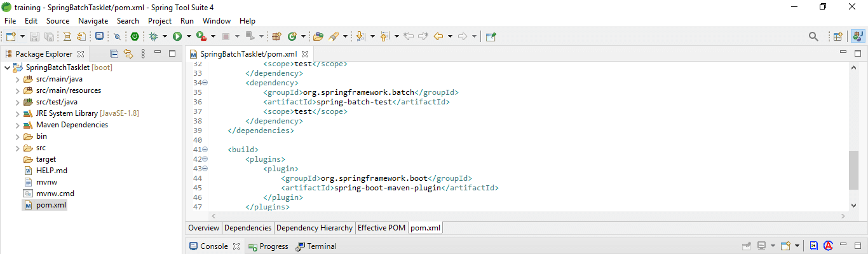Fold the dependency block at line 34
This screenshot has height=254, width=868.
pos(205,83)
